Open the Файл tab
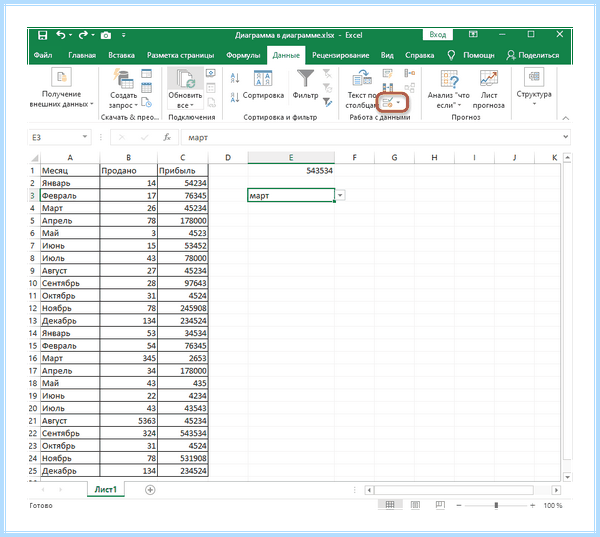 [43, 55]
